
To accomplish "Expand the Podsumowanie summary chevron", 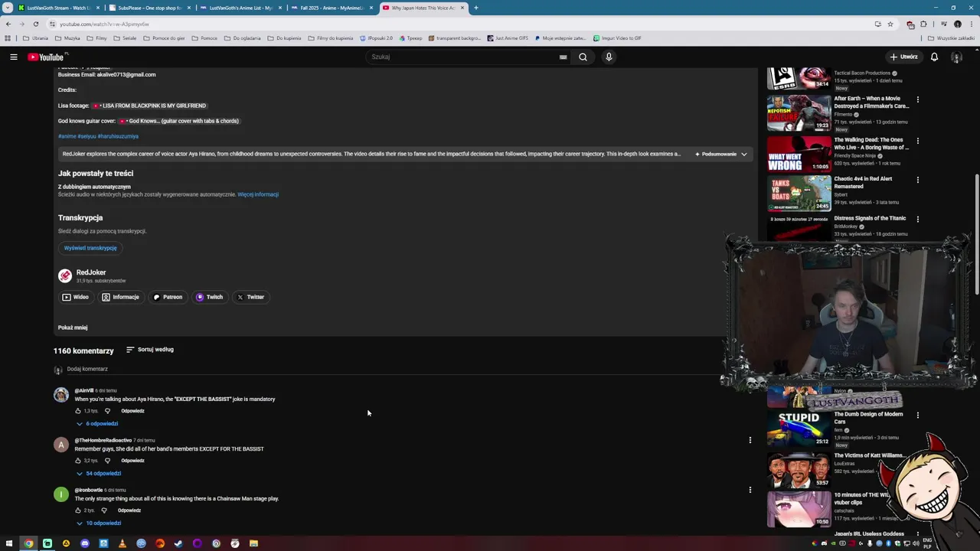I will (743, 154).
